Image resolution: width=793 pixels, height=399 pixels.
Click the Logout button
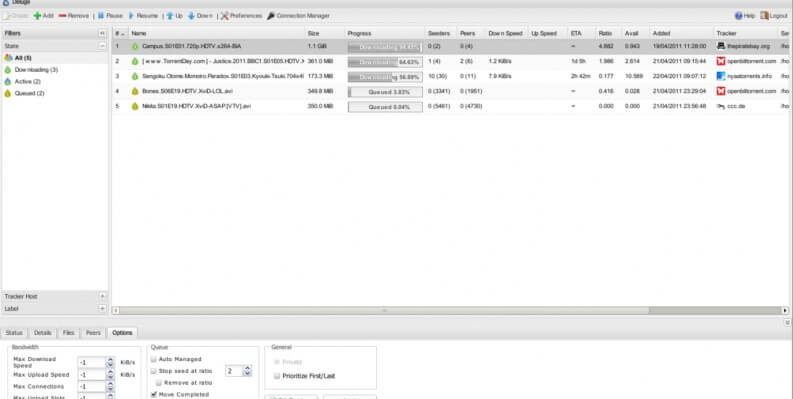coord(774,16)
